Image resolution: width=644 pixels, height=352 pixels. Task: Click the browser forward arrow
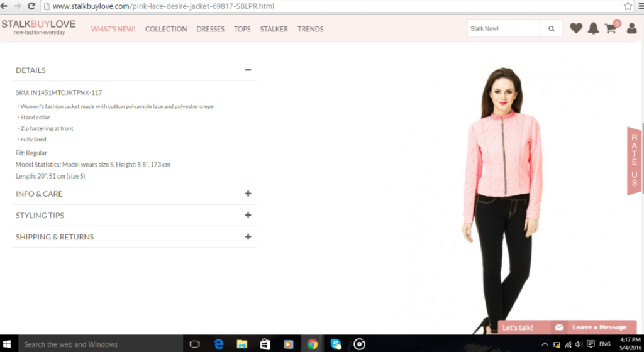click(x=18, y=6)
